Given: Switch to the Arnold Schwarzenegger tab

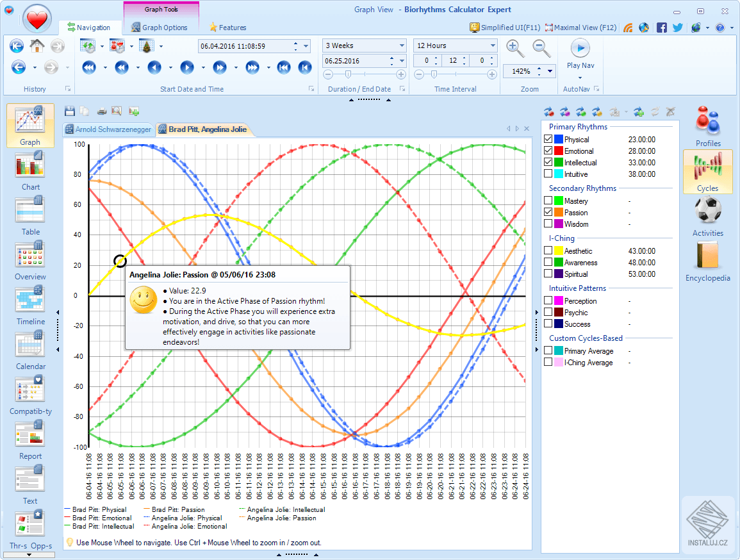Looking at the screenshot, I should [x=108, y=129].
